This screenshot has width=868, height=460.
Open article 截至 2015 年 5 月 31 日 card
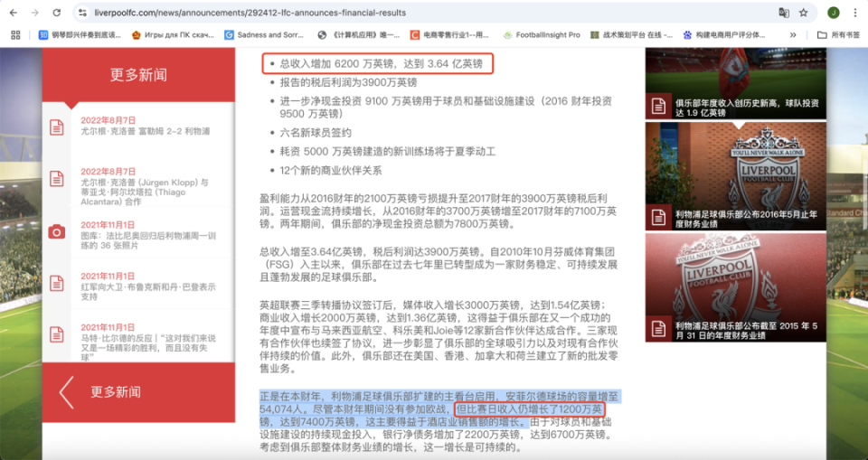coord(736,287)
